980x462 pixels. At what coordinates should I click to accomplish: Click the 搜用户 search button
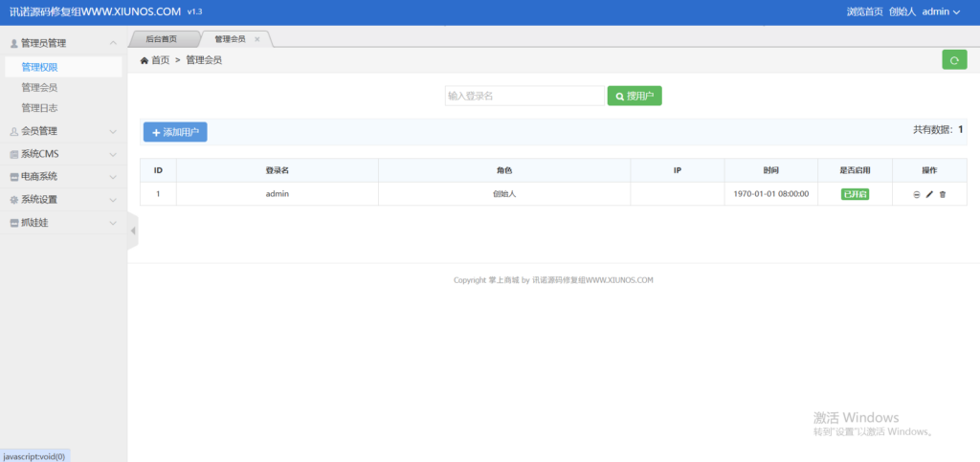(635, 96)
